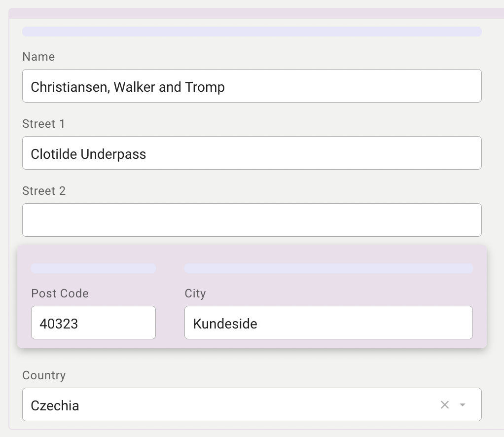Viewport: 504px width, 437px height.
Task: Edit the Post Code field
Action: 93,323
